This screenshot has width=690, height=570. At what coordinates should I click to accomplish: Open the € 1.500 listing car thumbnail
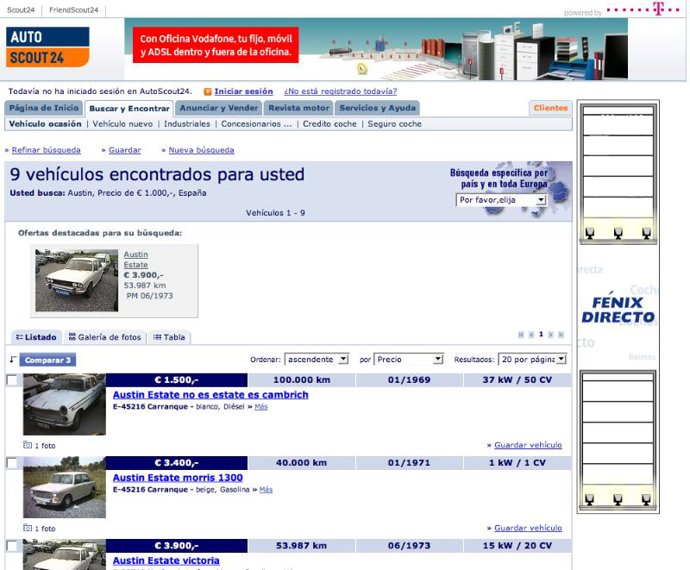(65, 404)
